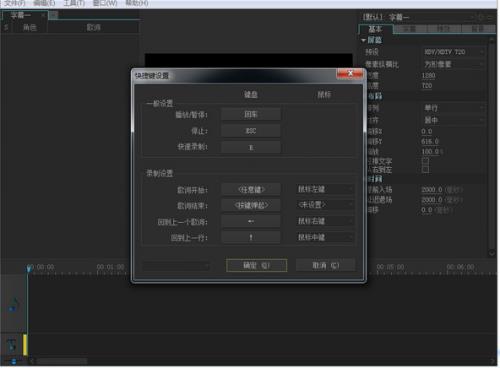Select the video track icon at bottom left

(12, 345)
